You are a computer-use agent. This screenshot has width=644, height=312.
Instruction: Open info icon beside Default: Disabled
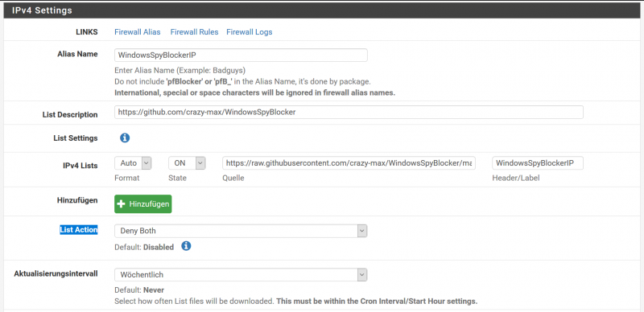pos(186,246)
